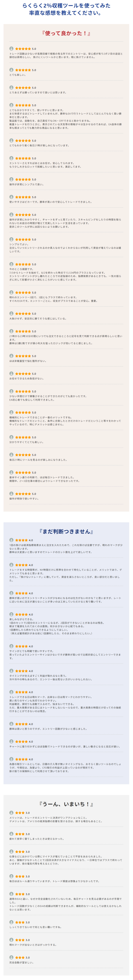Click the four stars above 「楽しみながらできる。」 review
Screen dimensions: 133x980
[x=21, y=614]
